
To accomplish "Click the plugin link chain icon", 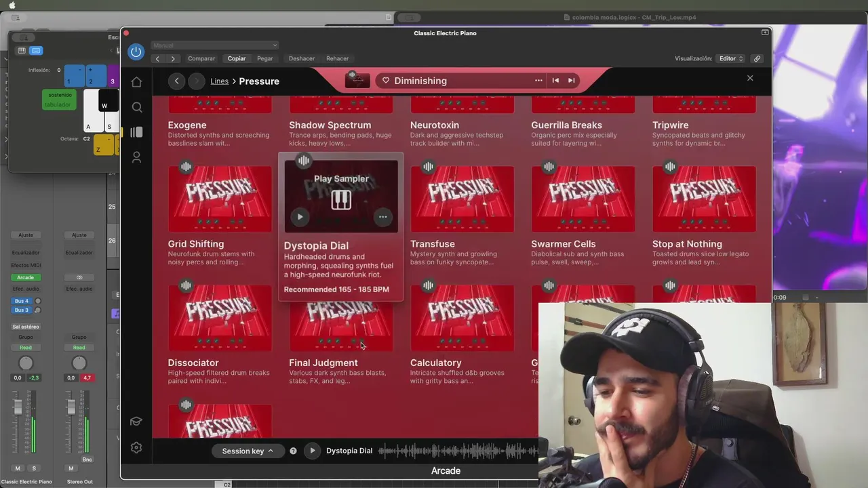I will tap(757, 59).
